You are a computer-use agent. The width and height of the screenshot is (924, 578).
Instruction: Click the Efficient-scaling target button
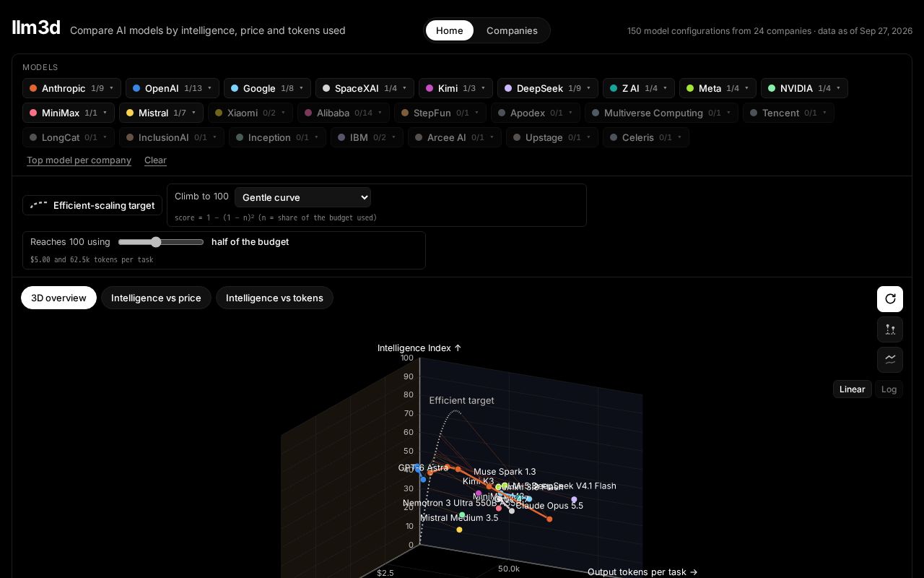point(92,205)
